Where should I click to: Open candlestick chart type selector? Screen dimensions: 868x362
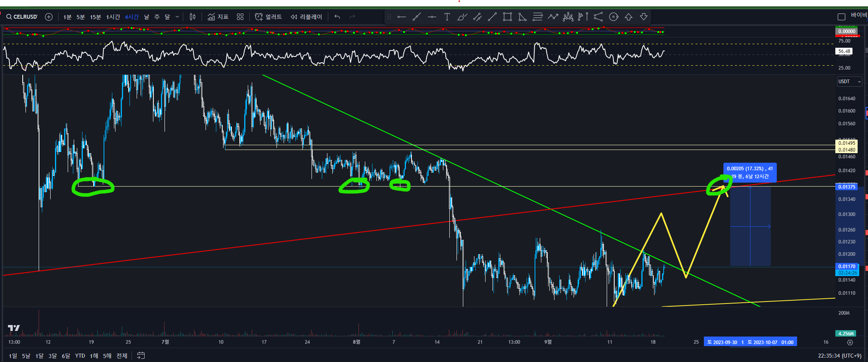point(193,17)
